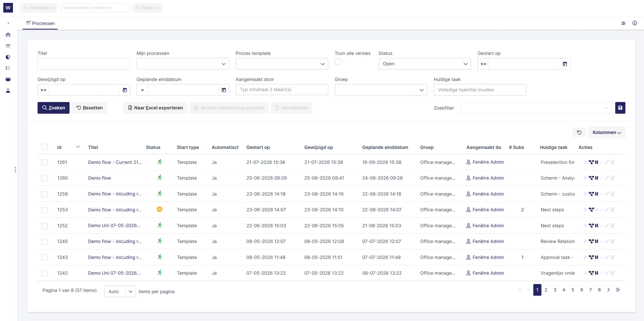Open the flow diagram for process 1253
Screen dimensions: 644x321
pyautogui.click(x=591, y=210)
